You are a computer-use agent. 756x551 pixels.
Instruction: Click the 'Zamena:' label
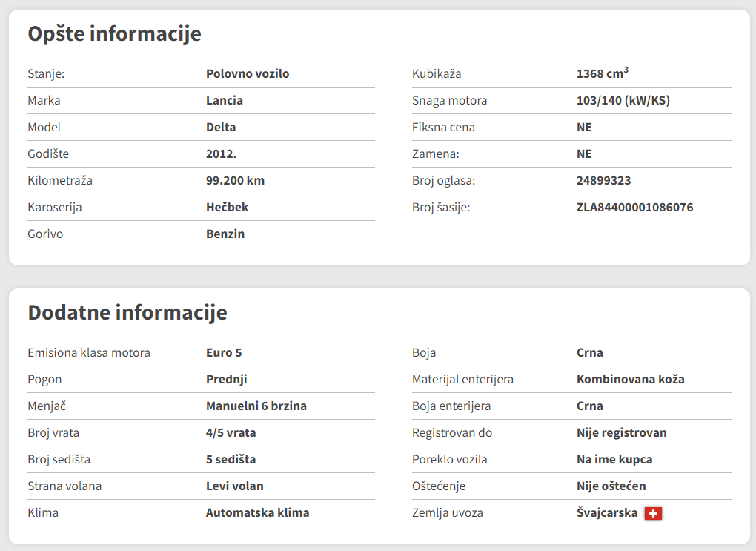pos(435,154)
